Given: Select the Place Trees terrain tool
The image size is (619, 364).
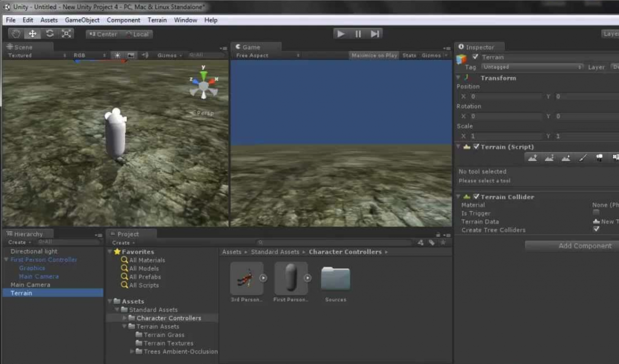Looking at the screenshot, I should click(599, 157).
